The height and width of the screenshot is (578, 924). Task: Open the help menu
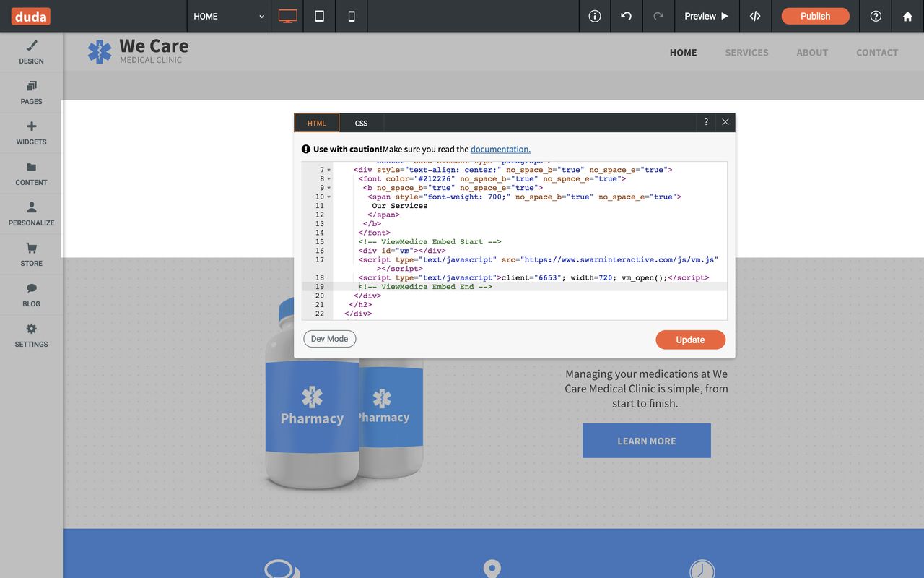(x=876, y=15)
